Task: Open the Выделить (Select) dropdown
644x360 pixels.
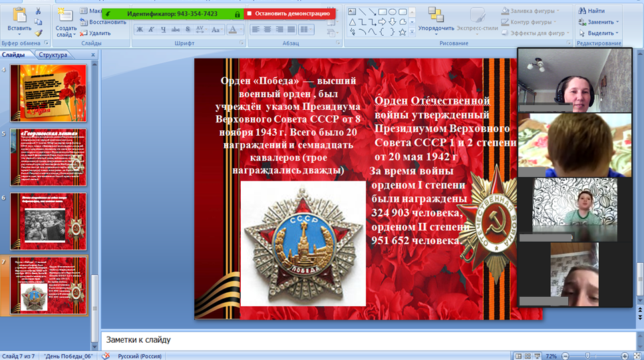Action: click(617, 33)
